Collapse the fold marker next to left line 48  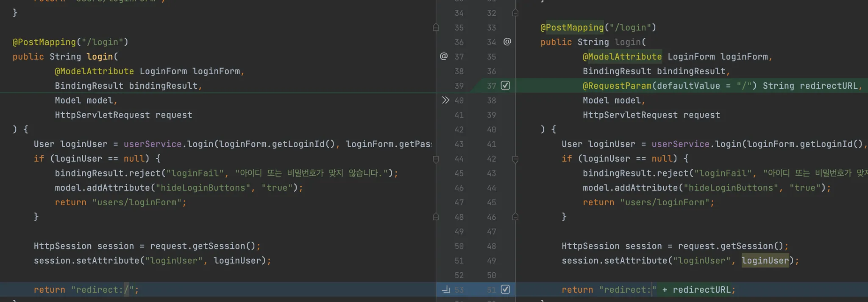tap(436, 217)
